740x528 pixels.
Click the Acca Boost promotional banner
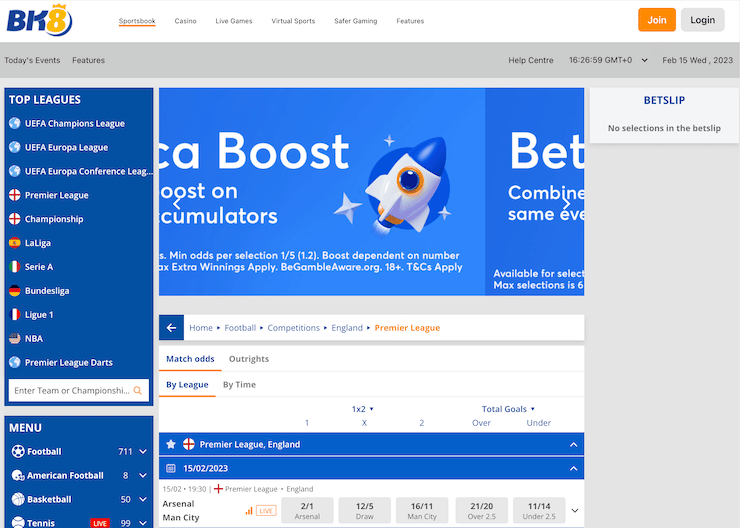click(322, 192)
